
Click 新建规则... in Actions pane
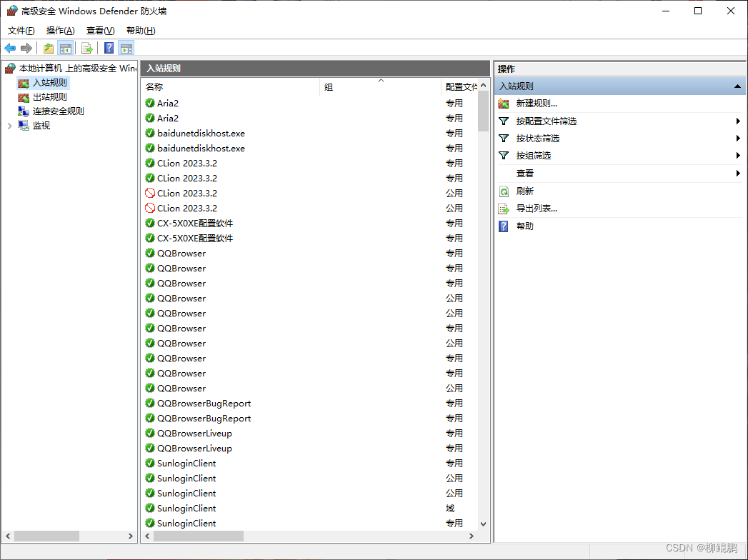[x=537, y=104]
